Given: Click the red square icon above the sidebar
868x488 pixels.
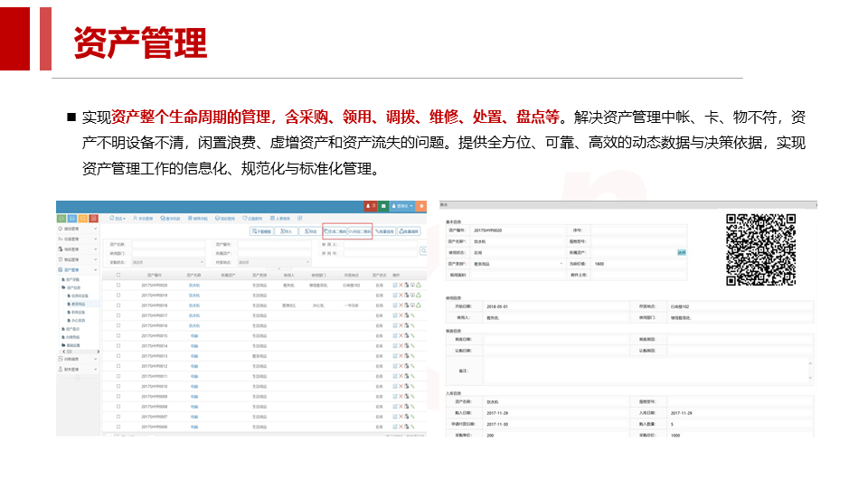Looking at the screenshot, I should tap(93, 219).
